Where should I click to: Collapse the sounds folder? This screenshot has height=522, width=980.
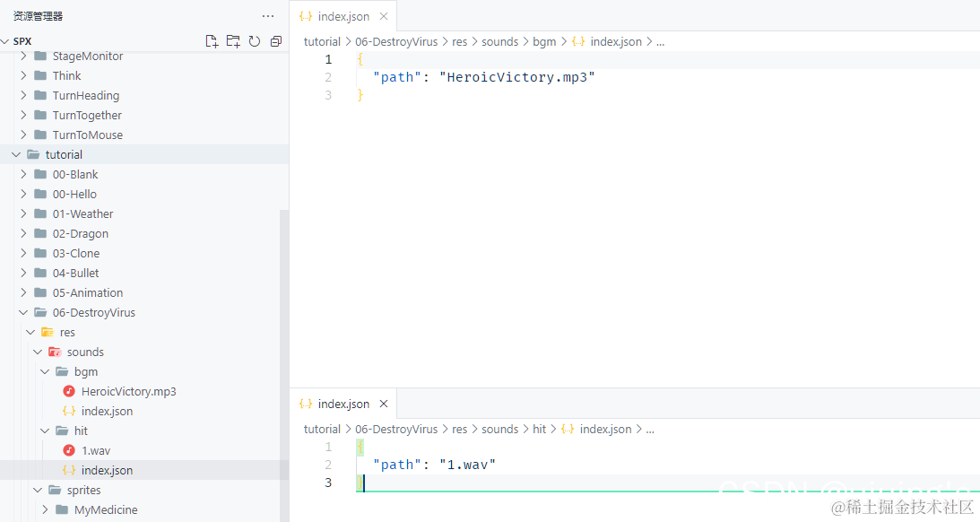[39, 352]
